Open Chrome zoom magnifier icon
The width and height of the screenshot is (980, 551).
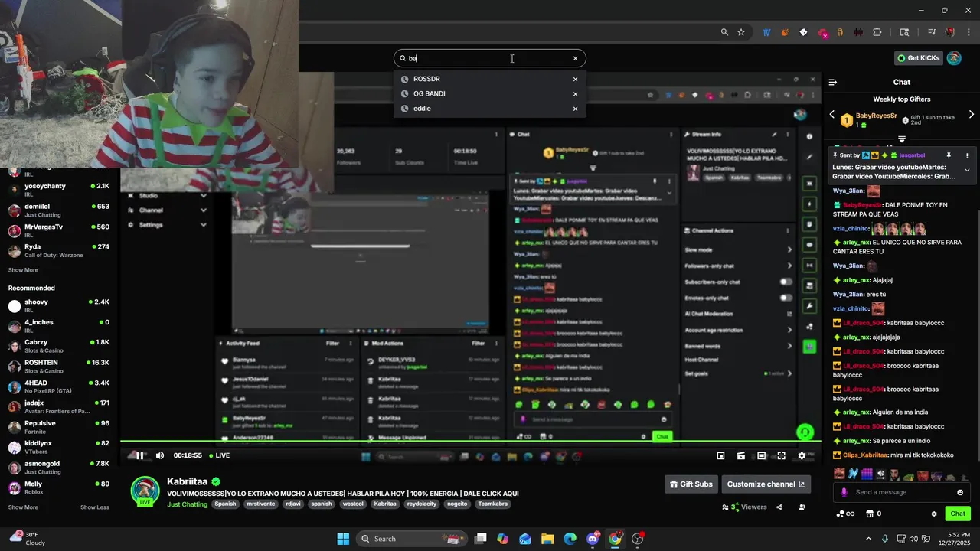coord(724,32)
